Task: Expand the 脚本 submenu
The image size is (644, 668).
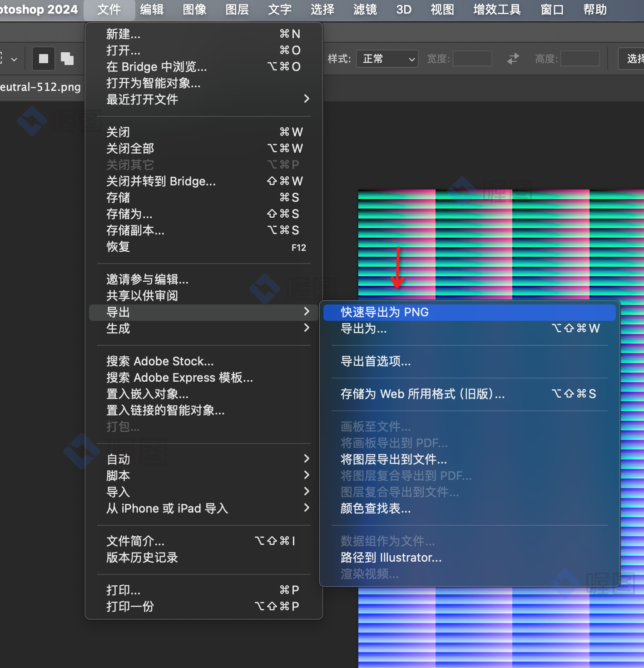Action: tap(203, 476)
